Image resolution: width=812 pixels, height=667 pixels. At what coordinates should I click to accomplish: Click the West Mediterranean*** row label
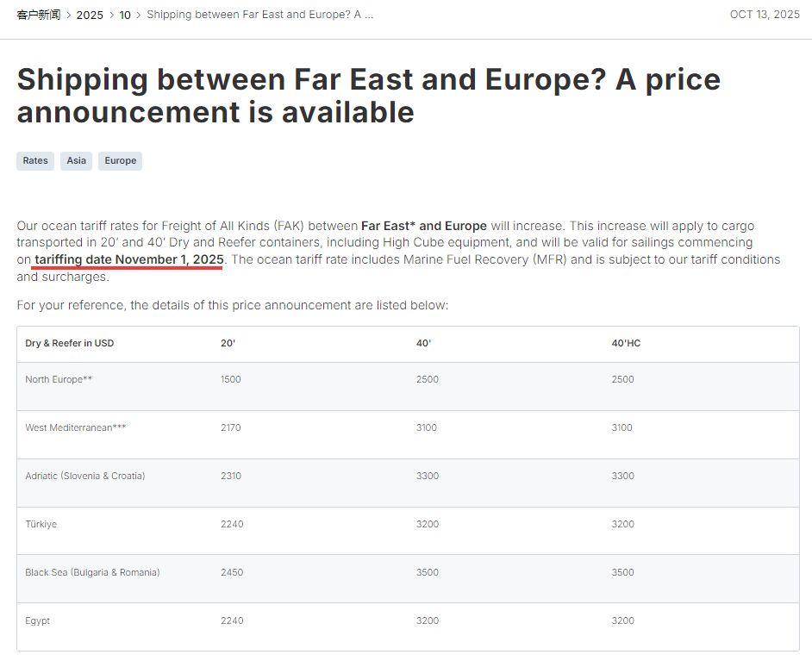tap(76, 427)
